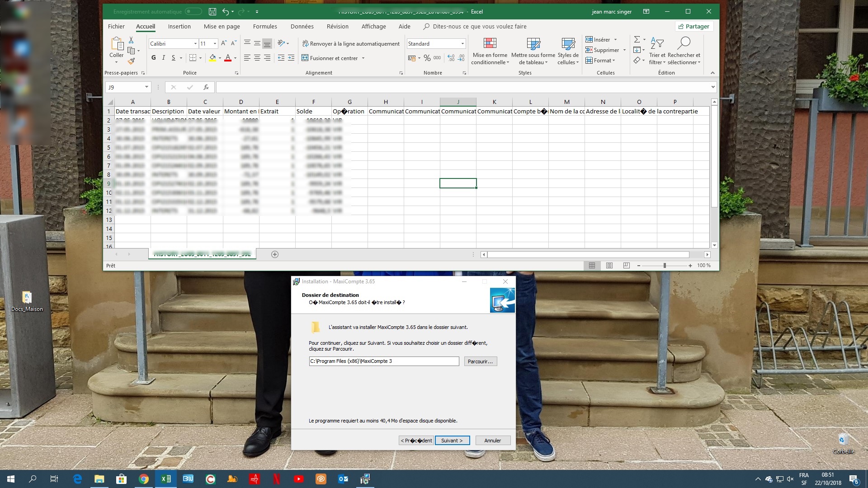868x488 pixels.
Task: Click the Windows Start button
Action: [x=11, y=479]
